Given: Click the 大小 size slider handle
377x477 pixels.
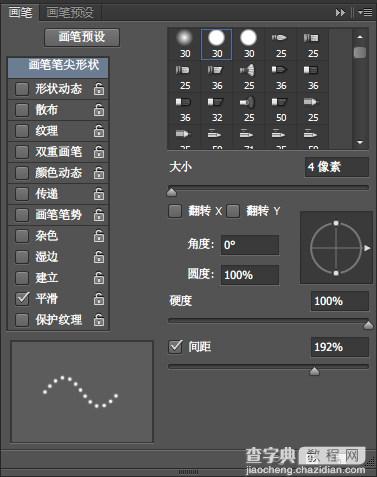Looking at the screenshot, I should (x=171, y=192).
